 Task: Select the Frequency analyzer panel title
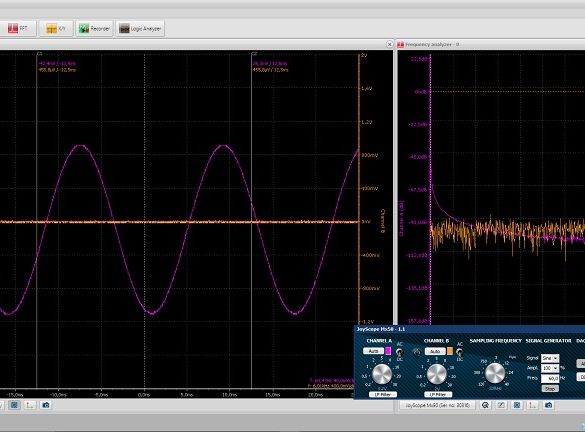pyautogui.click(x=432, y=44)
